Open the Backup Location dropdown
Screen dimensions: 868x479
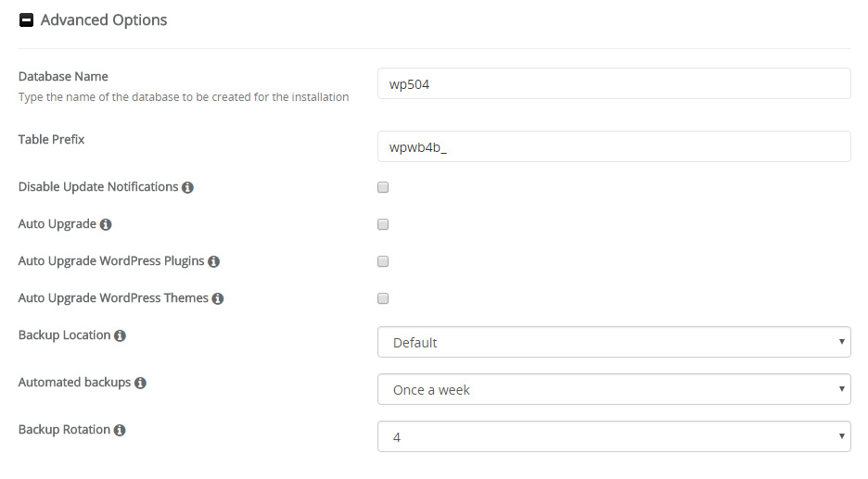tap(614, 342)
